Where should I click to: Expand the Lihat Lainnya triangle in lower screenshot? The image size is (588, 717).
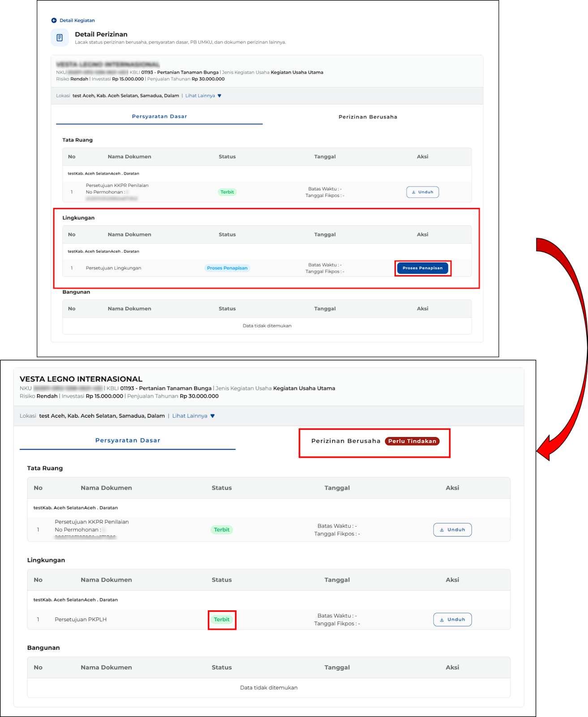213,416
